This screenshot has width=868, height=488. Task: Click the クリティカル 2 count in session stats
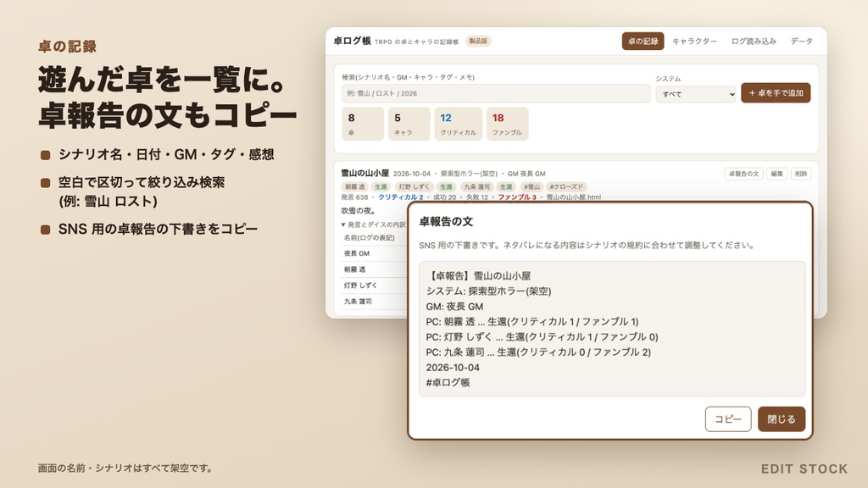(401, 197)
